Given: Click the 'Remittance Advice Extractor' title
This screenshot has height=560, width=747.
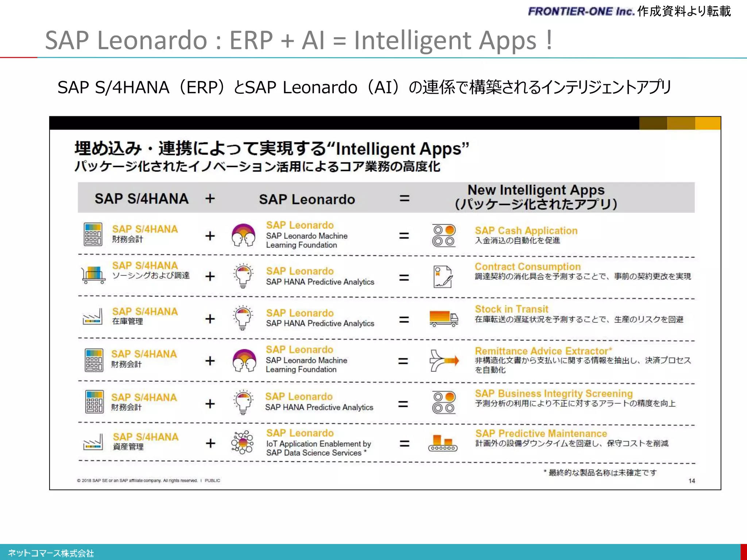Looking at the screenshot, I should 543,351.
